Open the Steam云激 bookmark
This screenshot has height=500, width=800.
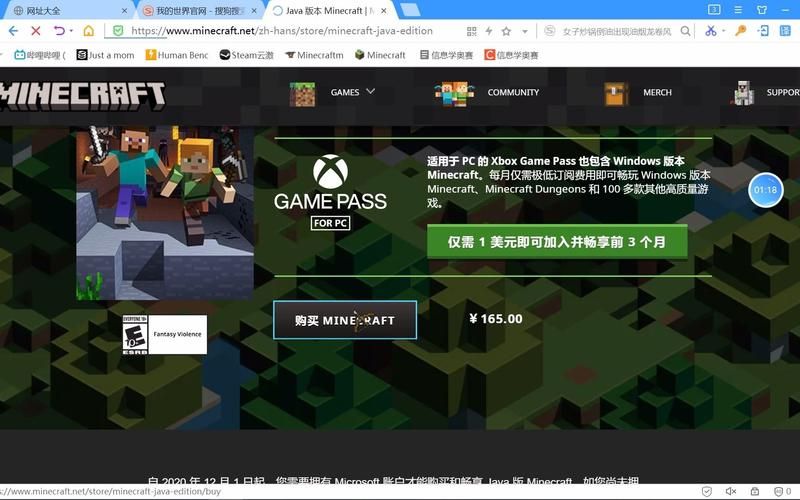pyautogui.click(x=247, y=55)
